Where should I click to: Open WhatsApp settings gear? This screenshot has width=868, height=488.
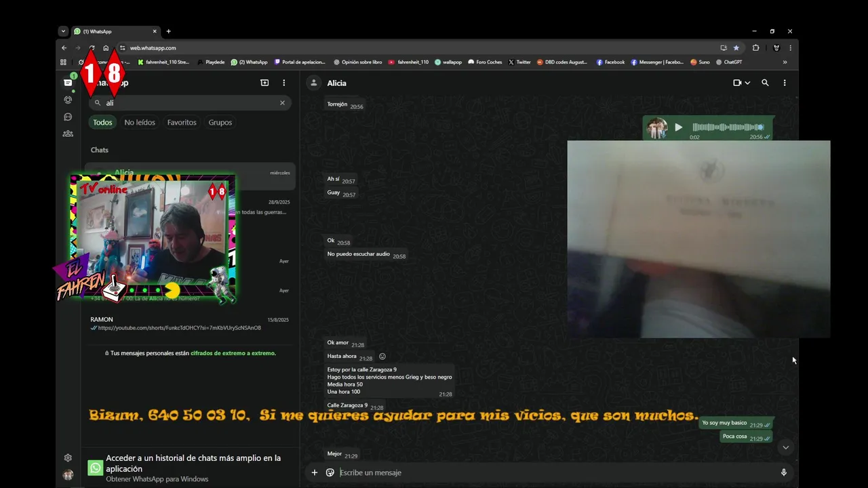pyautogui.click(x=68, y=458)
